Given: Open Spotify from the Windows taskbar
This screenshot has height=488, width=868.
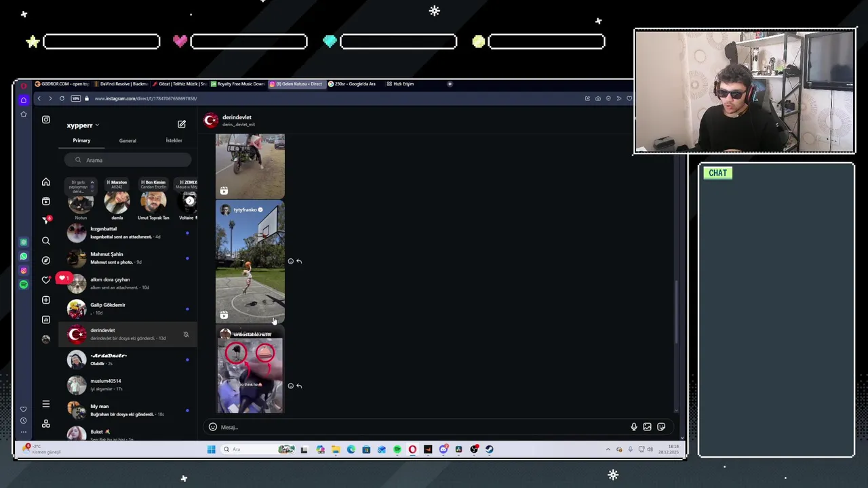Looking at the screenshot, I should [x=397, y=449].
